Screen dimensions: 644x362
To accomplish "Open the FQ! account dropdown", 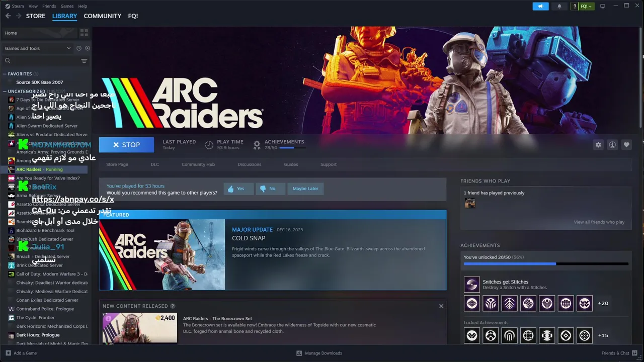I will (x=586, y=6).
